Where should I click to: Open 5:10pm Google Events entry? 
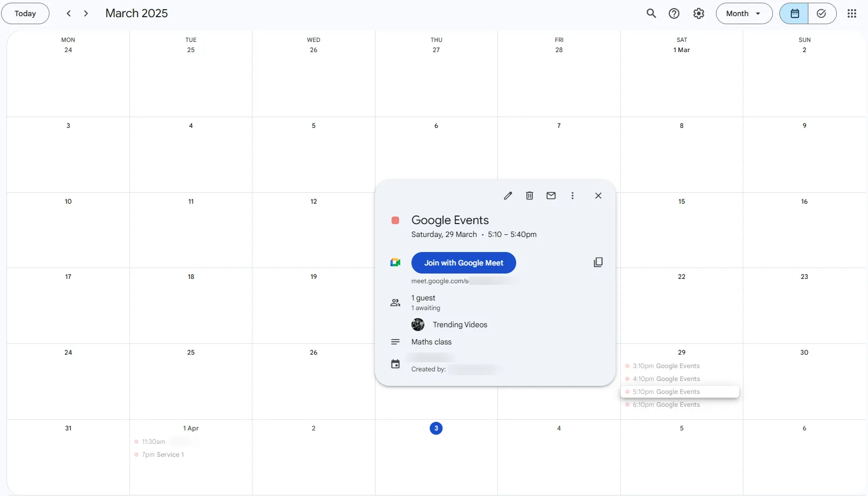tap(680, 392)
